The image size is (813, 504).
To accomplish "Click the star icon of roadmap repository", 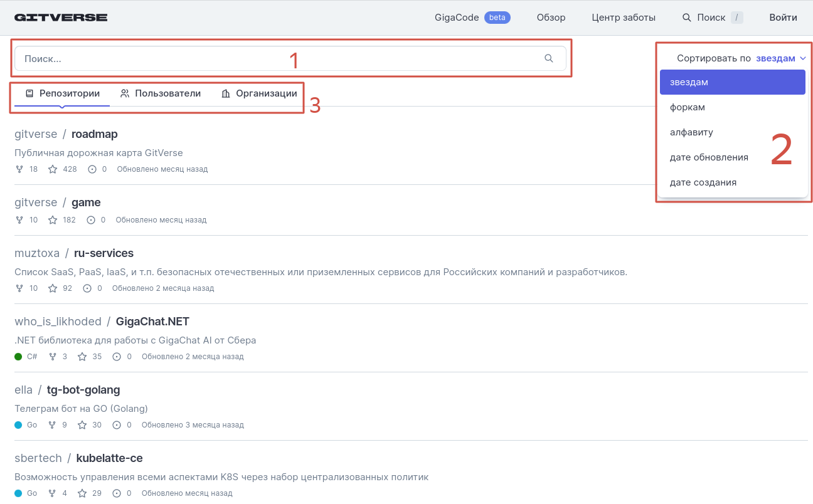I will (53, 169).
